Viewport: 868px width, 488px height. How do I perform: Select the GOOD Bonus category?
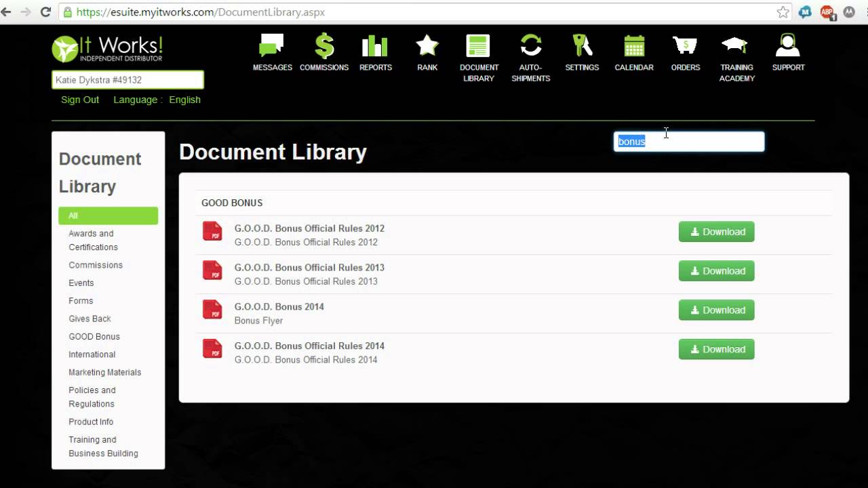[x=94, y=336]
